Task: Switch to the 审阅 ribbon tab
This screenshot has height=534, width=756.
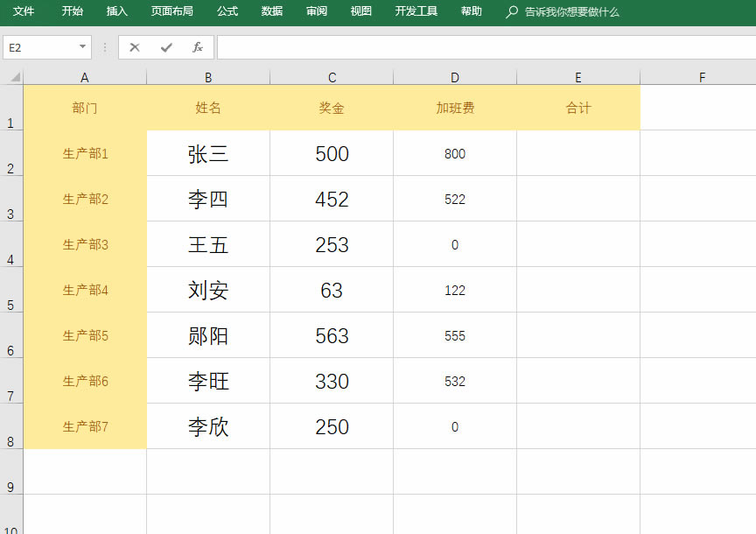Action: point(316,12)
